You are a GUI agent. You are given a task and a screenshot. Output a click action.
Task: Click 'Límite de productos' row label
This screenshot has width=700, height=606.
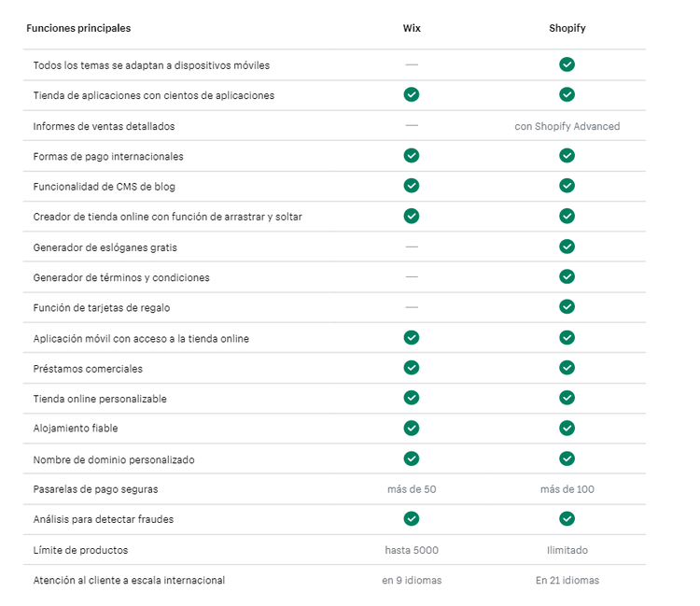(80, 550)
